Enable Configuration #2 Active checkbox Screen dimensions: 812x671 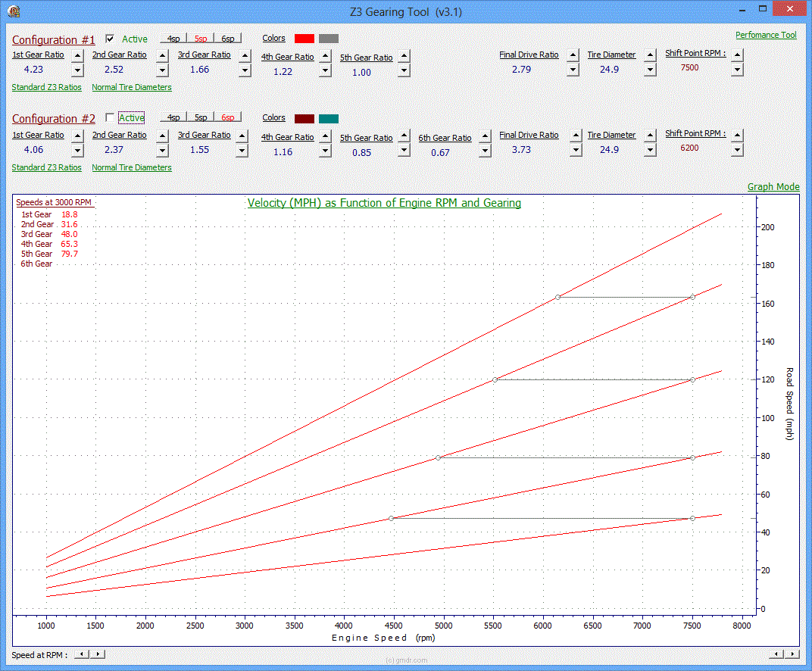110,118
